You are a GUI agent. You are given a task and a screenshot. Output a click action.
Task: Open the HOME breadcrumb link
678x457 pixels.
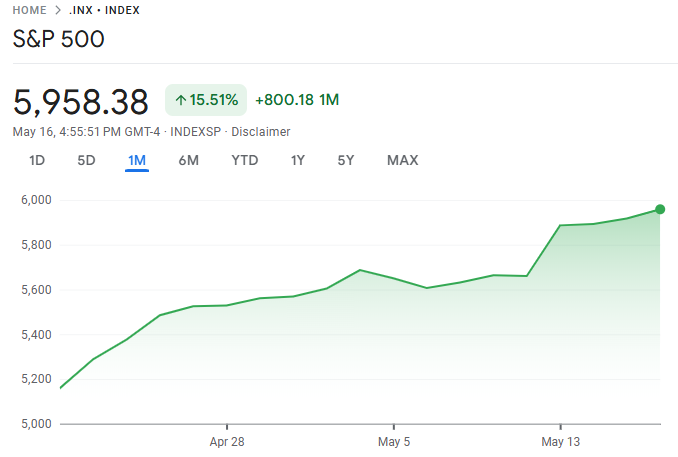point(29,10)
